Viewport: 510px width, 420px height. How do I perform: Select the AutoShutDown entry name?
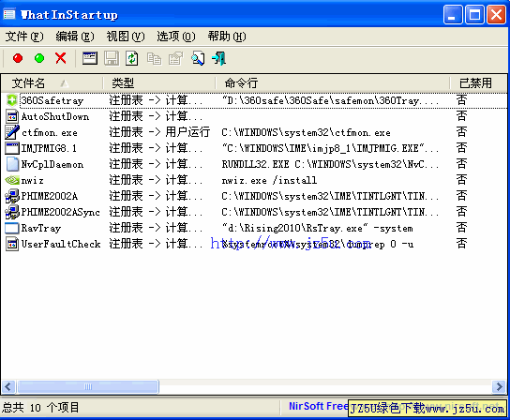[55, 116]
